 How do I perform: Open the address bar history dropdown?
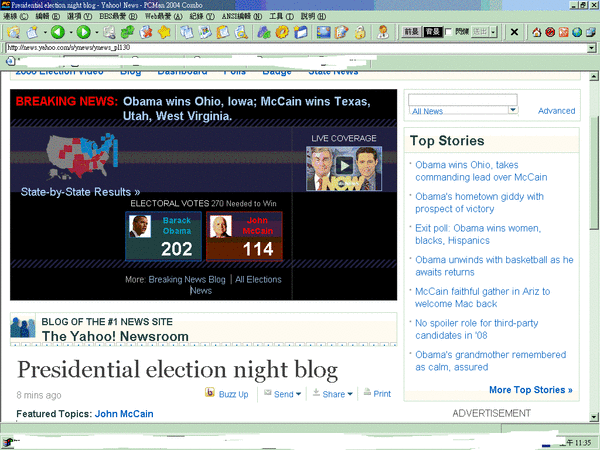pos(592,48)
